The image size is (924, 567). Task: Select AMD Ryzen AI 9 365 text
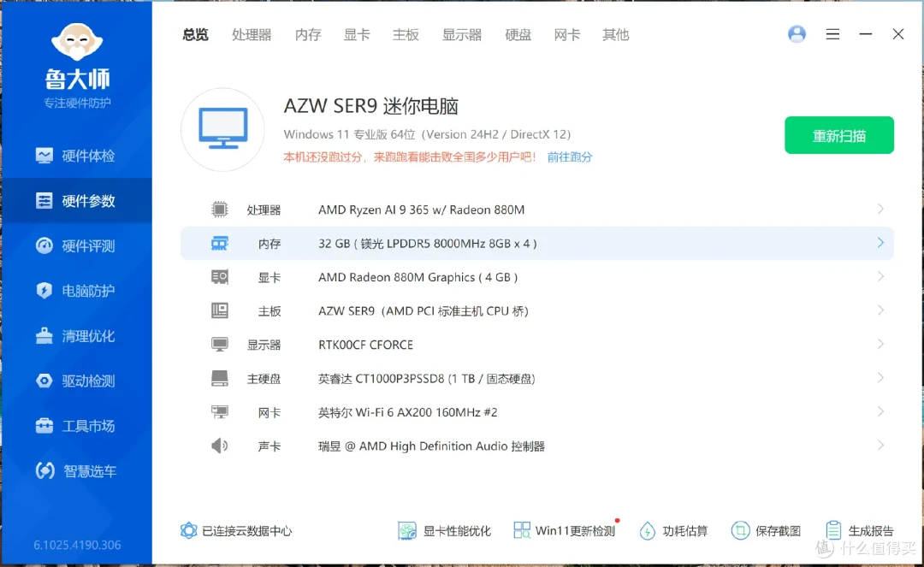coord(421,210)
